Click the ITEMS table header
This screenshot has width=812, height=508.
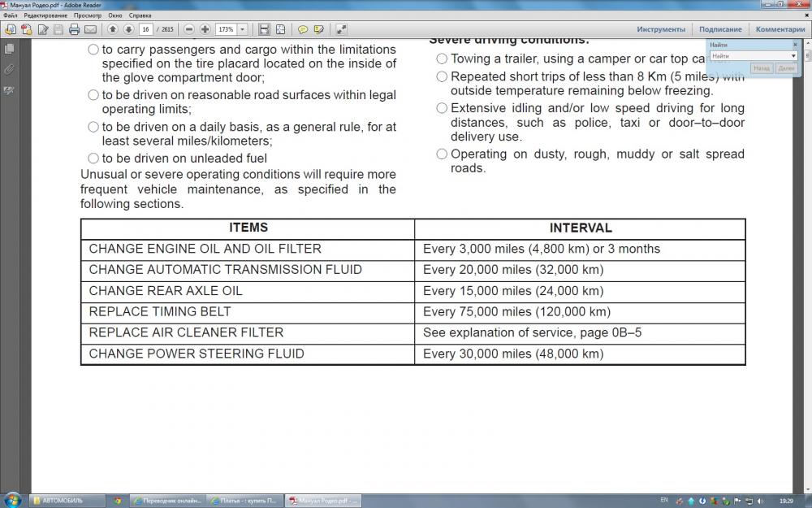coord(248,228)
